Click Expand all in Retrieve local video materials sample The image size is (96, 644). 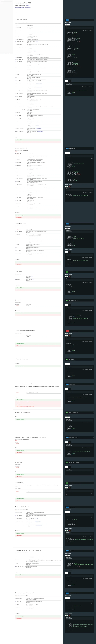point(86,423)
